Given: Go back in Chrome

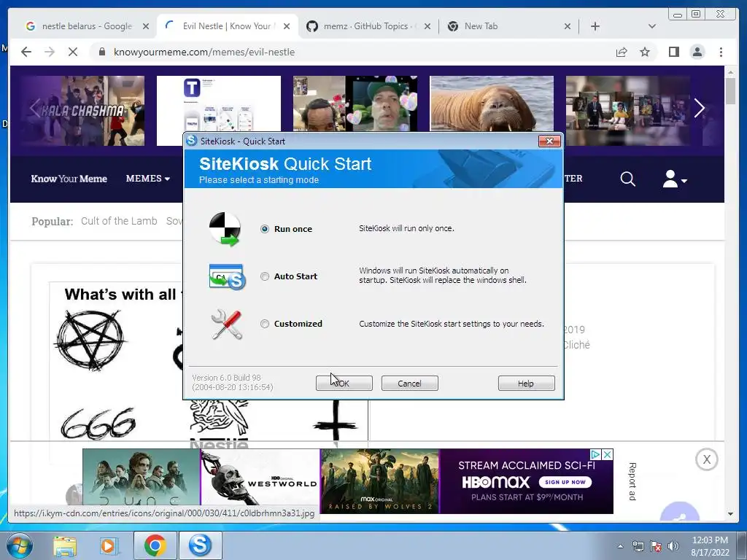Looking at the screenshot, I should [26, 52].
